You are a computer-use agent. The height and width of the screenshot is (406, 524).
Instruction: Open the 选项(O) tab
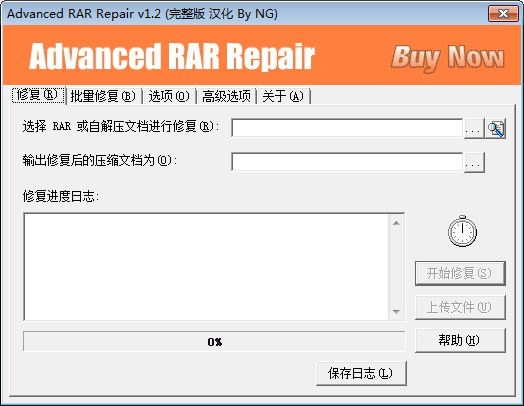(x=169, y=96)
